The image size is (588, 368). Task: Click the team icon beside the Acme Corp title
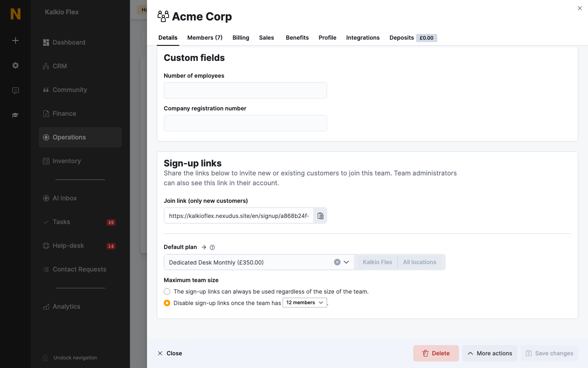[163, 16]
